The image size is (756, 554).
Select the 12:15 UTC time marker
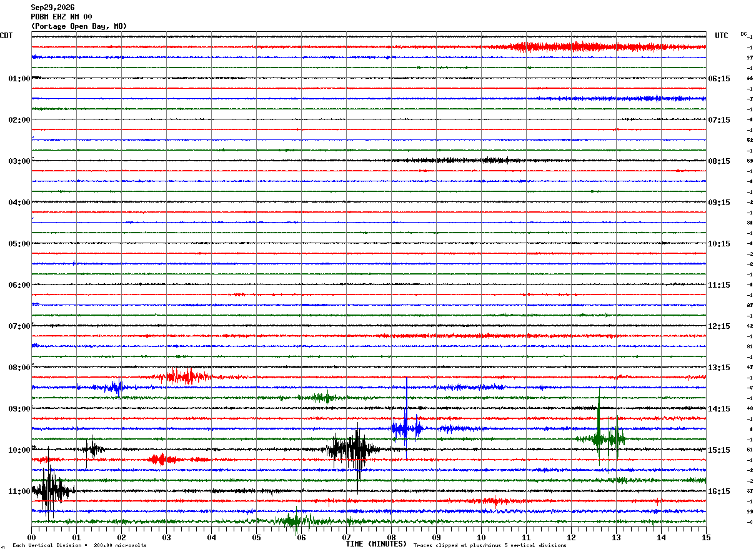click(719, 326)
